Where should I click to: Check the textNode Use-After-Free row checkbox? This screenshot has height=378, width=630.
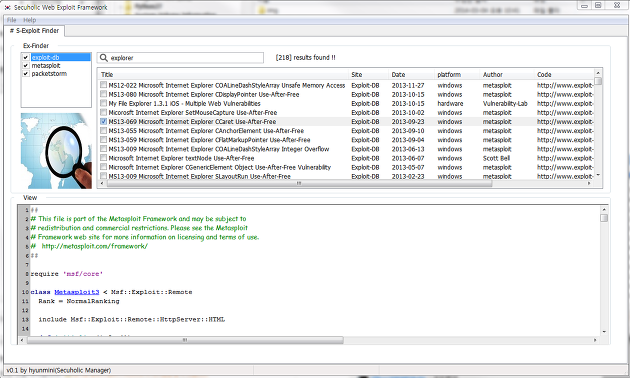click(x=104, y=158)
